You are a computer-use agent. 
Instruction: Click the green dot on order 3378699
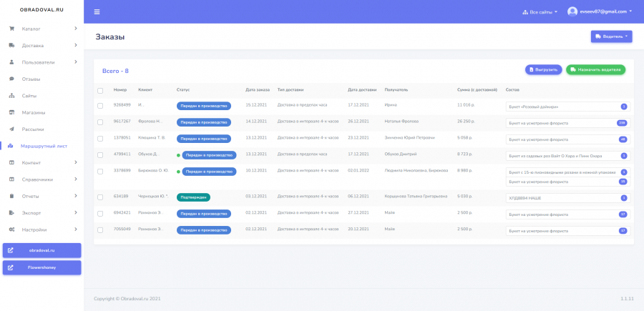pyautogui.click(x=178, y=172)
